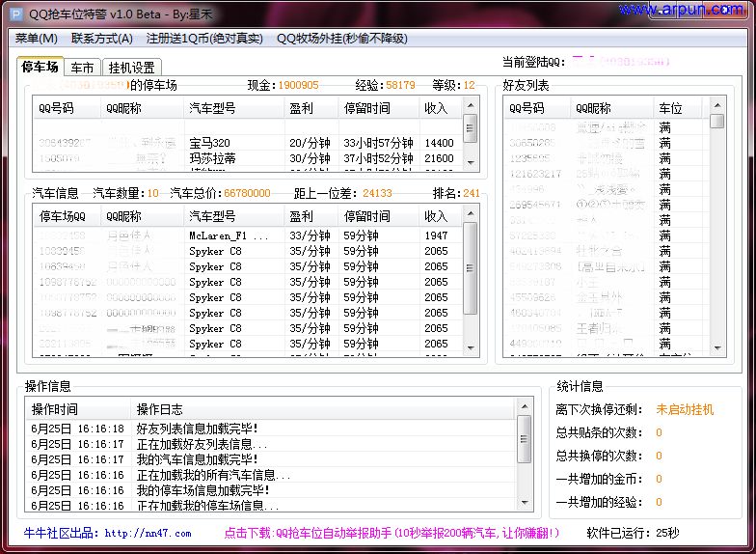Select the McLaren_F1 car row
756x554 pixels.
point(247,235)
